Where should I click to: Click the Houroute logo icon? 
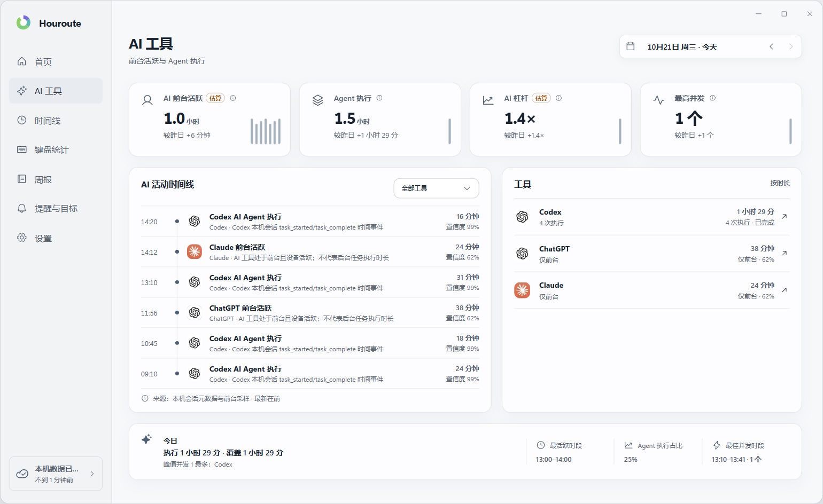point(24,22)
